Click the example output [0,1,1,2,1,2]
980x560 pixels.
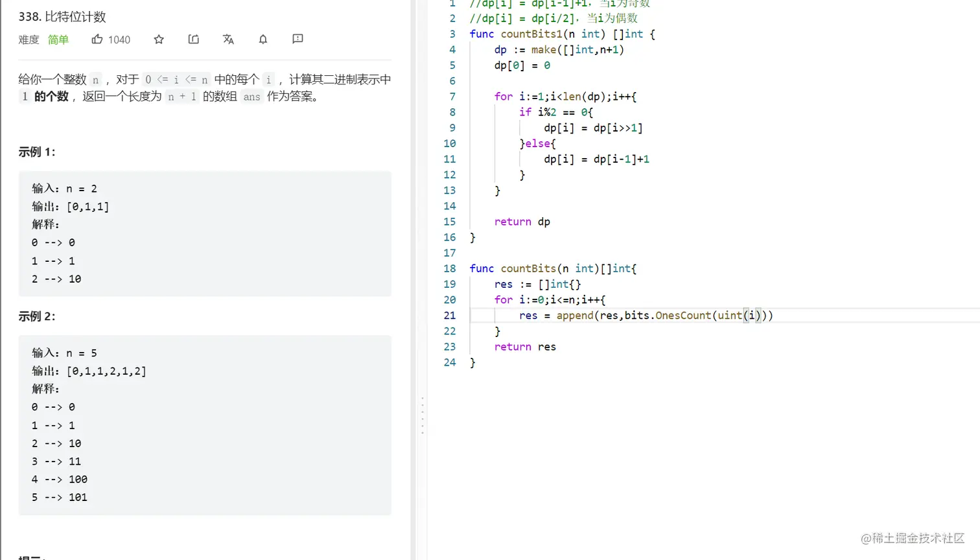click(106, 371)
